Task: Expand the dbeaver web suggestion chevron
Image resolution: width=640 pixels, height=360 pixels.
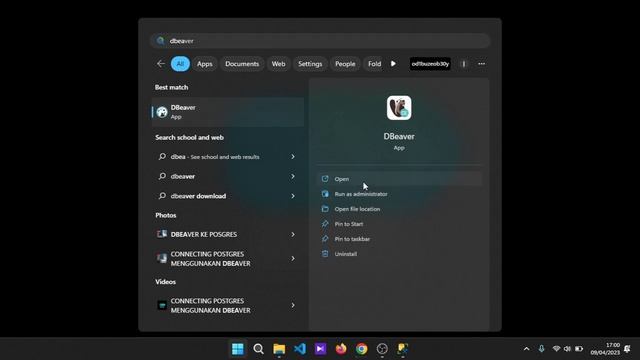Action: (x=293, y=176)
